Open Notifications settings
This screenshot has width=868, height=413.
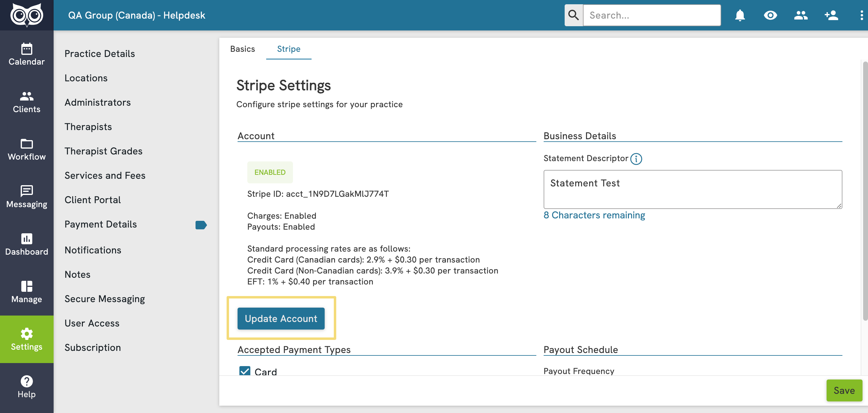point(93,250)
